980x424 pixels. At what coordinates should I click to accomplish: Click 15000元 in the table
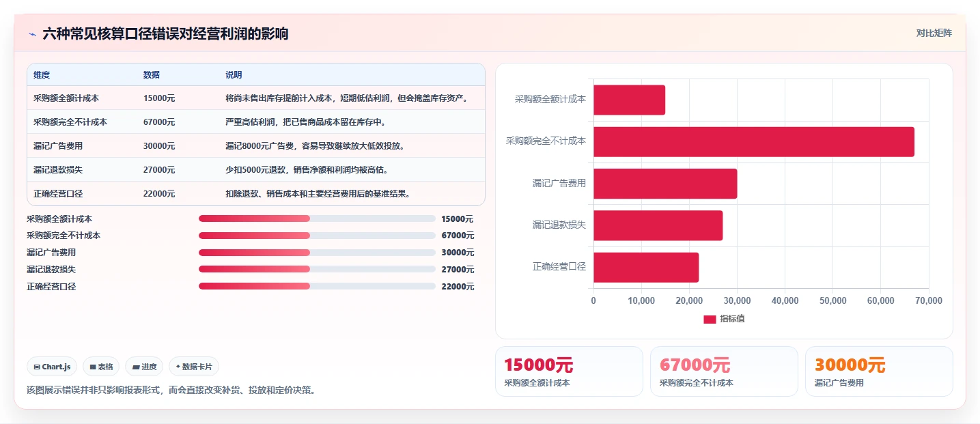point(159,98)
